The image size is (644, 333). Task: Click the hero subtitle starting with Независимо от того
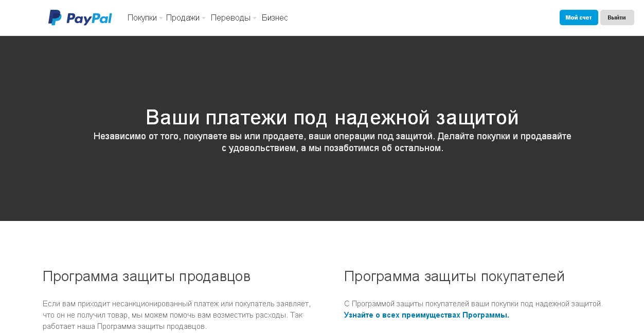pos(332,137)
